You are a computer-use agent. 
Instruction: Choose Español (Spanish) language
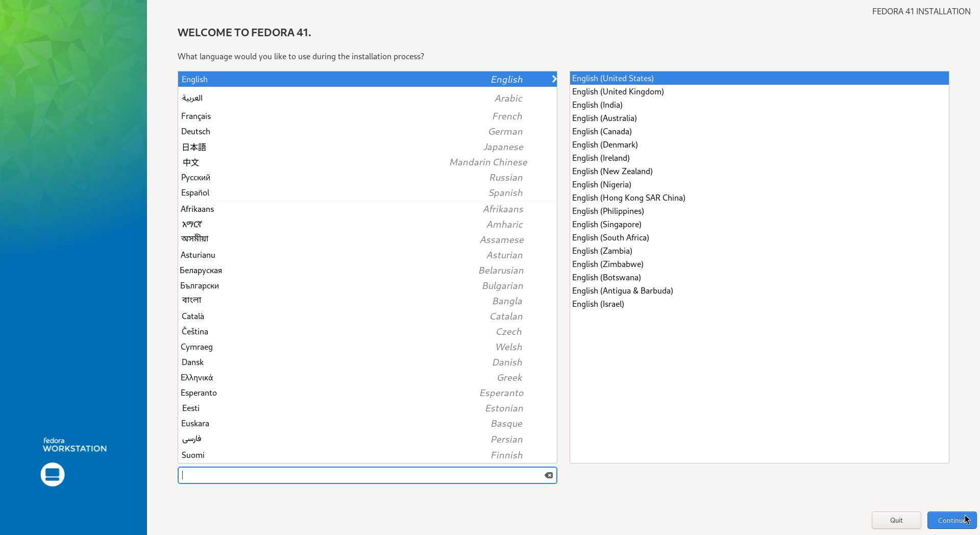pos(367,193)
